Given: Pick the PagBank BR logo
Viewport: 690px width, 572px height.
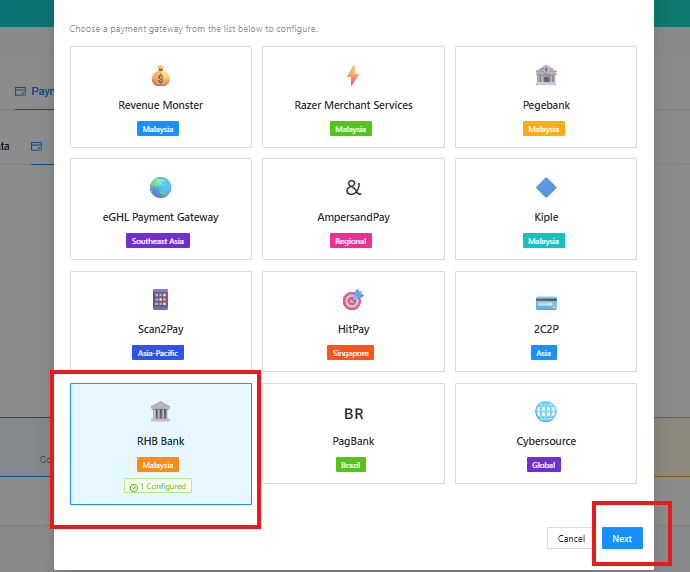Looking at the screenshot, I should click(353, 414).
